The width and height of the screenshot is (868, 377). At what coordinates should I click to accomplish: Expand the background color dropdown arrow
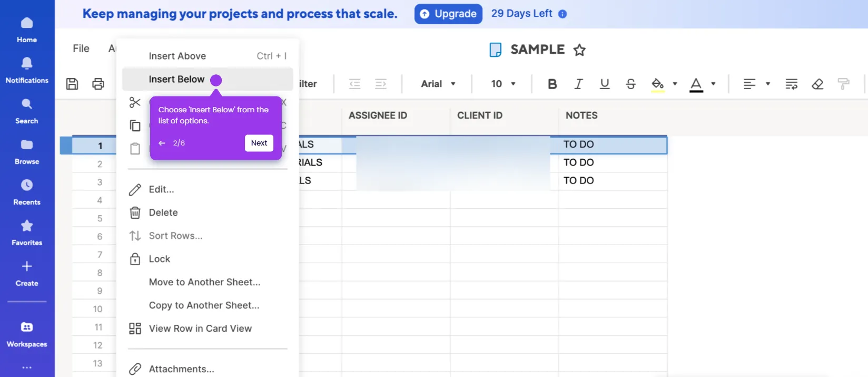tap(675, 84)
